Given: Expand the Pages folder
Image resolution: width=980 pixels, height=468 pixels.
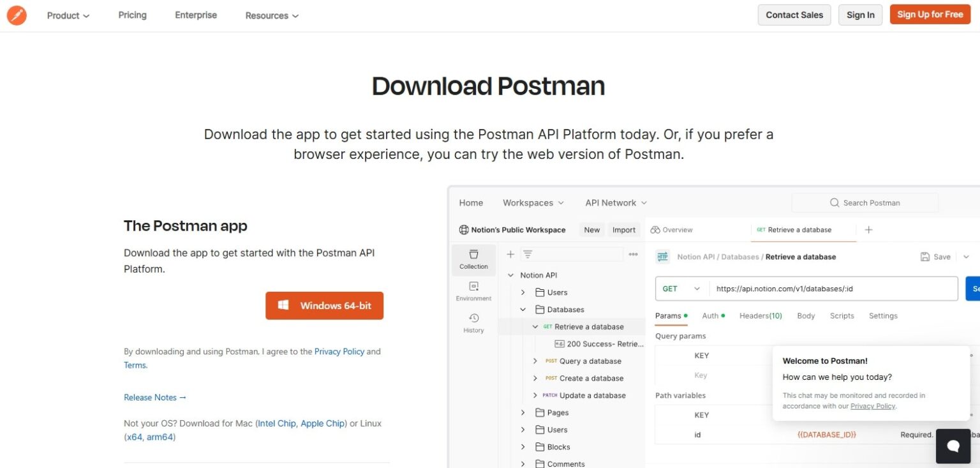Looking at the screenshot, I should click(x=523, y=412).
